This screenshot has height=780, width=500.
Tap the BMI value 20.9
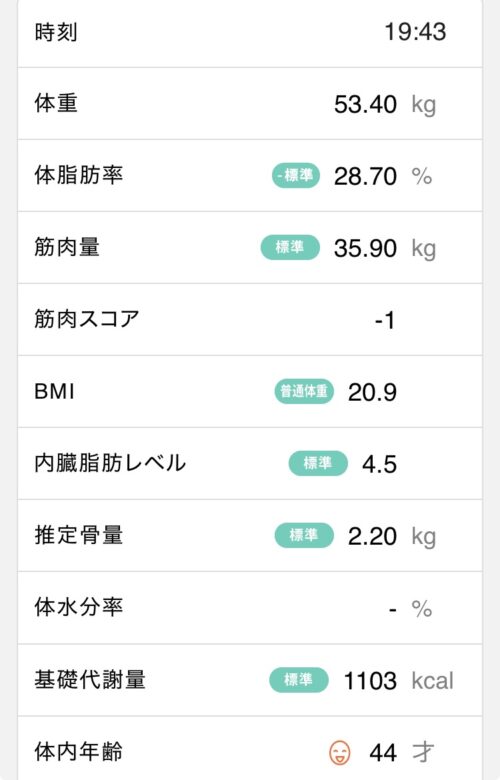pyautogui.click(x=372, y=392)
